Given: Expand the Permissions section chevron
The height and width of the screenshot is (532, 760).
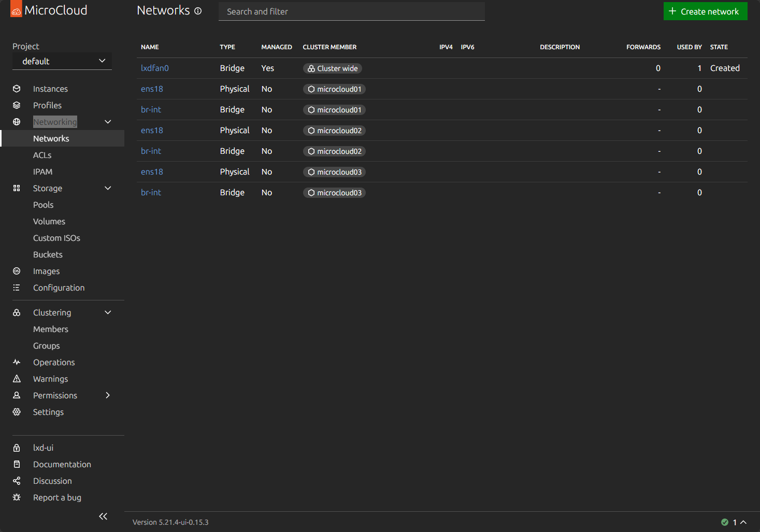Looking at the screenshot, I should point(108,395).
